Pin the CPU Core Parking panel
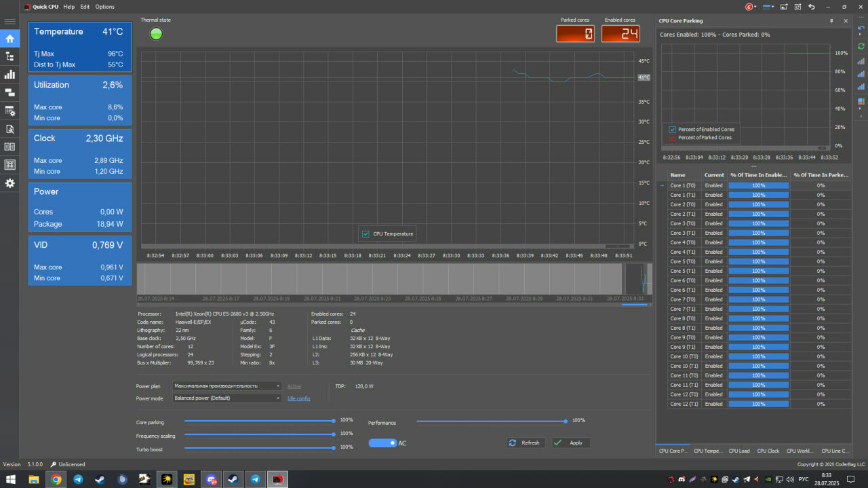Screen dimensions: 868x488 (x=831, y=21)
